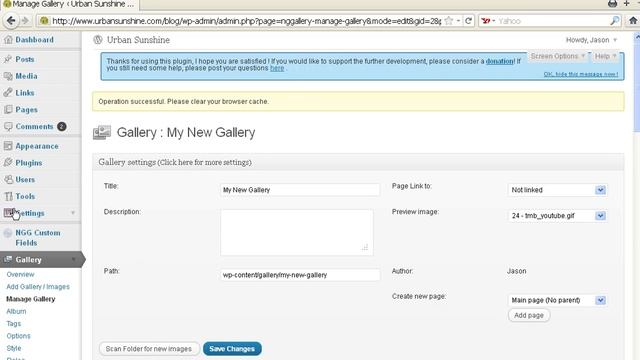Click the Dashboard house icon in sidebar
This screenshot has height=360, width=640.
[8, 40]
